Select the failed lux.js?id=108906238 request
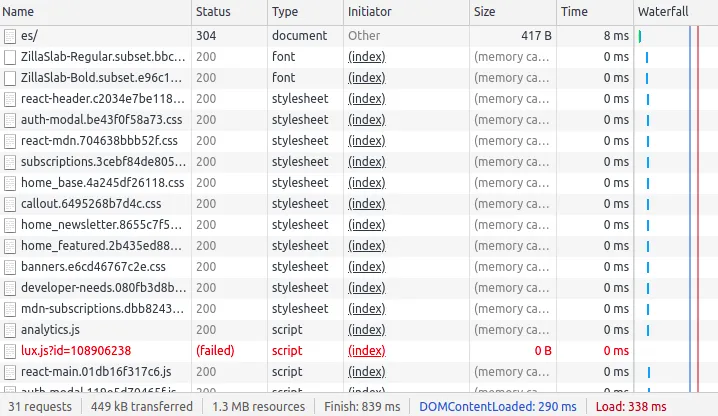Image resolution: width=718 pixels, height=416 pixels. tap(76, 351)
